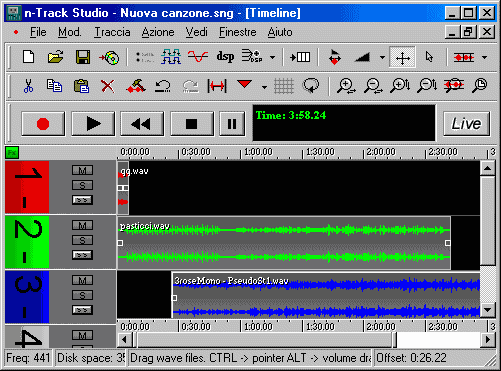Screen dimensions: 501x371
Task: Zoom out vertically with magnifier minus
Action: click(x=427, y=86)
